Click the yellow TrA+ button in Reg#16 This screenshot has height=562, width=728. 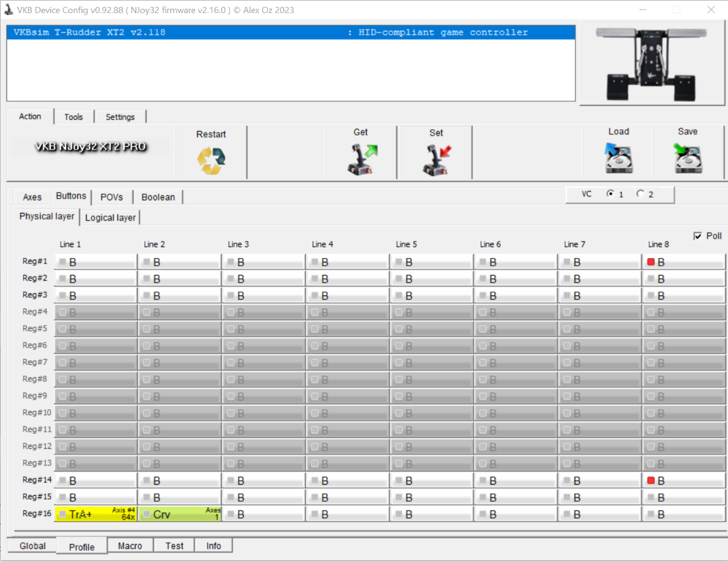pyautogui.click(x=96, y=514)
